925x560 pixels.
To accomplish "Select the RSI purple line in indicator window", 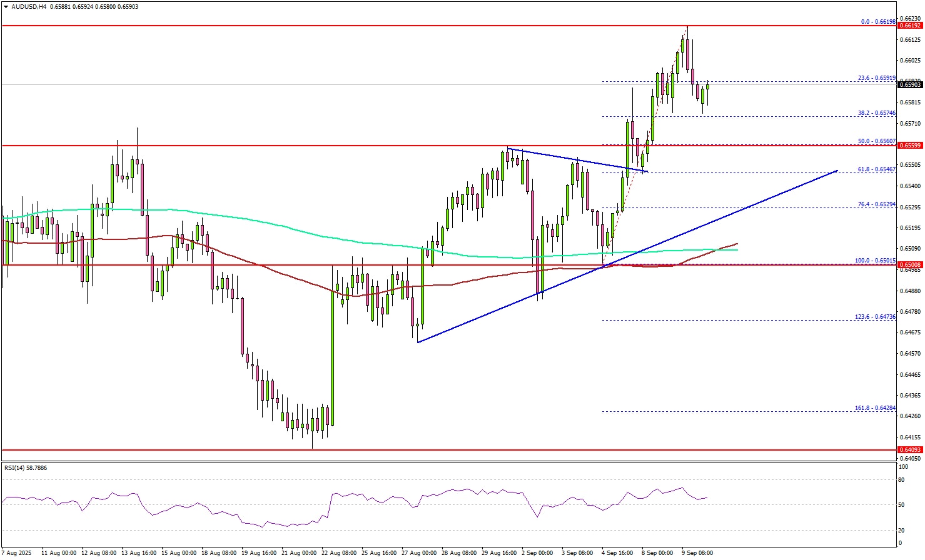I will [x=338, y=495].
